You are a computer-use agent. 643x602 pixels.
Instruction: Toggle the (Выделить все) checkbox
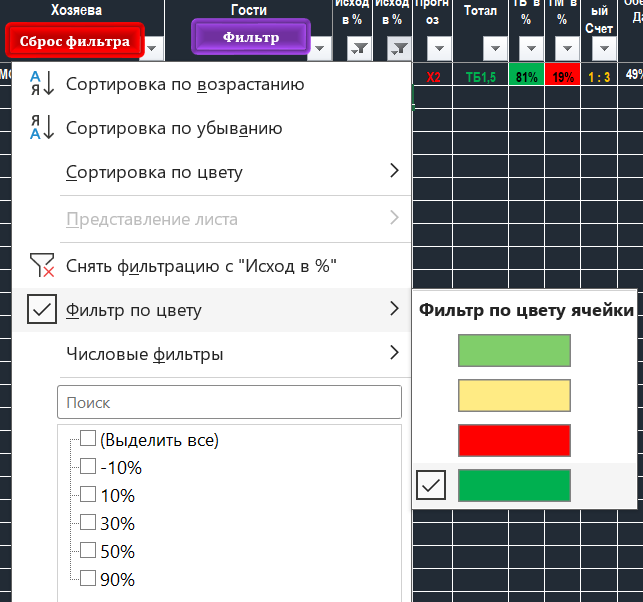(88, 439)
